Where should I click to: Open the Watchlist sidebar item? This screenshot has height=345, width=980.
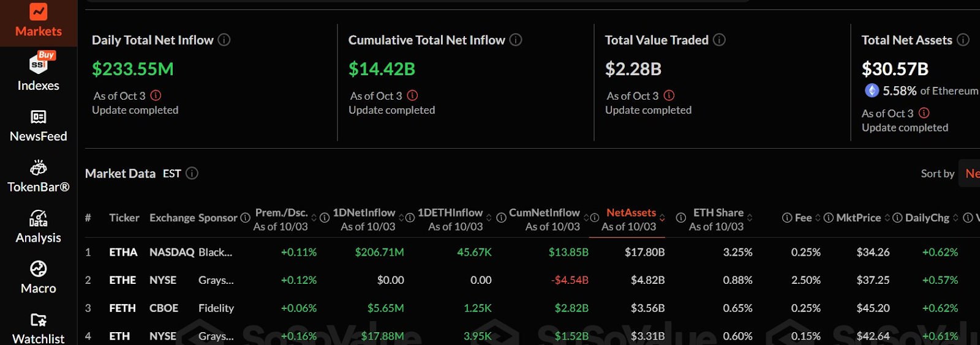[38, 328]
